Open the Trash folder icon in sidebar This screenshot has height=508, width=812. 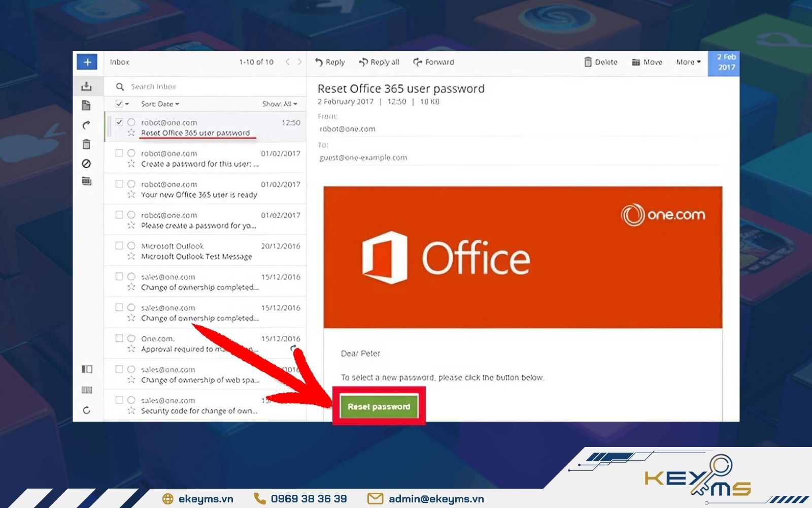point(86,144)
